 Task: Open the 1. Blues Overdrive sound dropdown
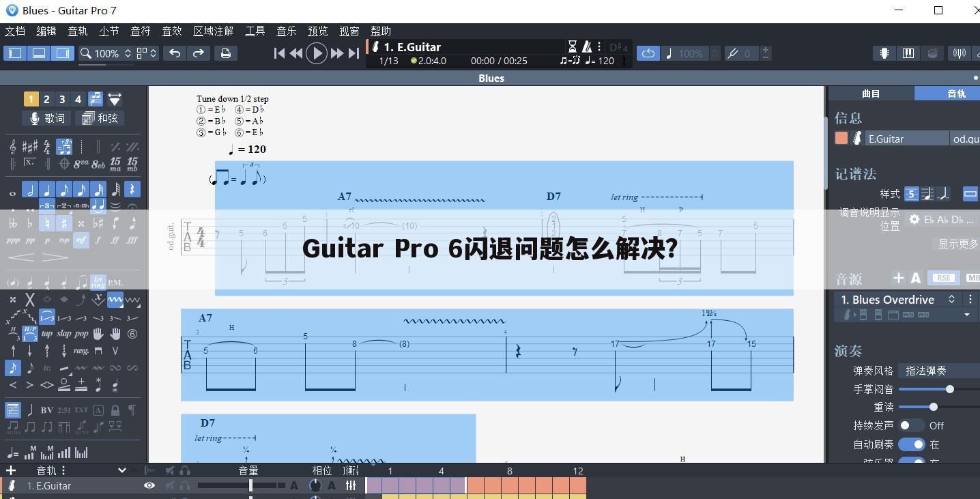(897, 300)
